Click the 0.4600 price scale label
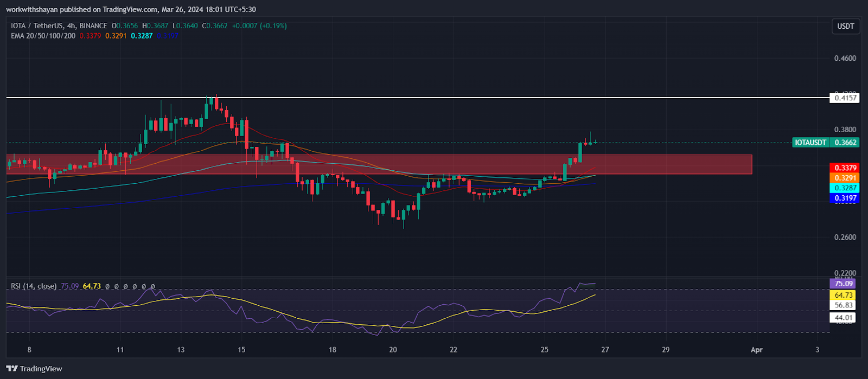 coord(845,58)
